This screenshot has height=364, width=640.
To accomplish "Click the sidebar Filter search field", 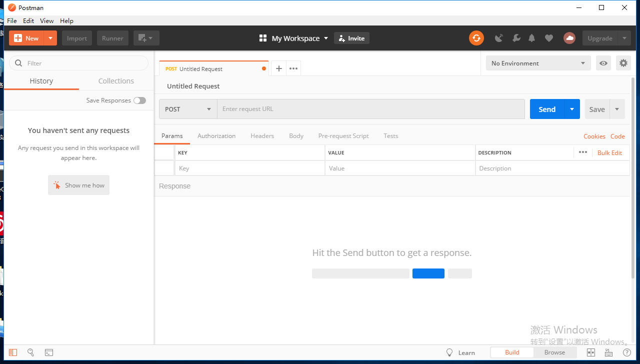I will [x=79, y=63].
